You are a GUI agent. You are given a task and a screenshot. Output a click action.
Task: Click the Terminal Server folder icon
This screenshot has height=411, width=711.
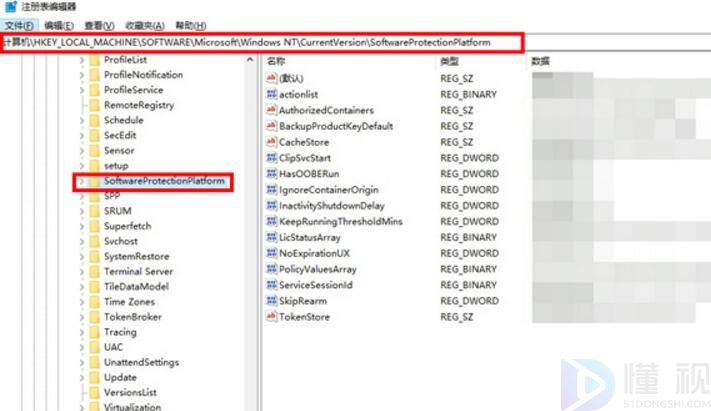pos(94,271)
